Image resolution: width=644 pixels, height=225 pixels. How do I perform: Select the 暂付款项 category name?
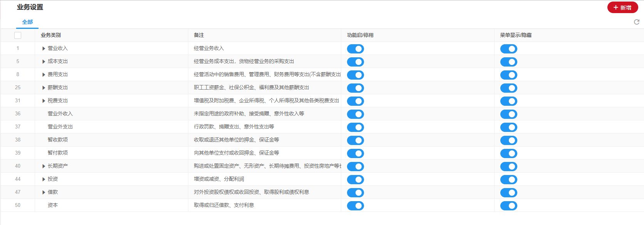58,153
